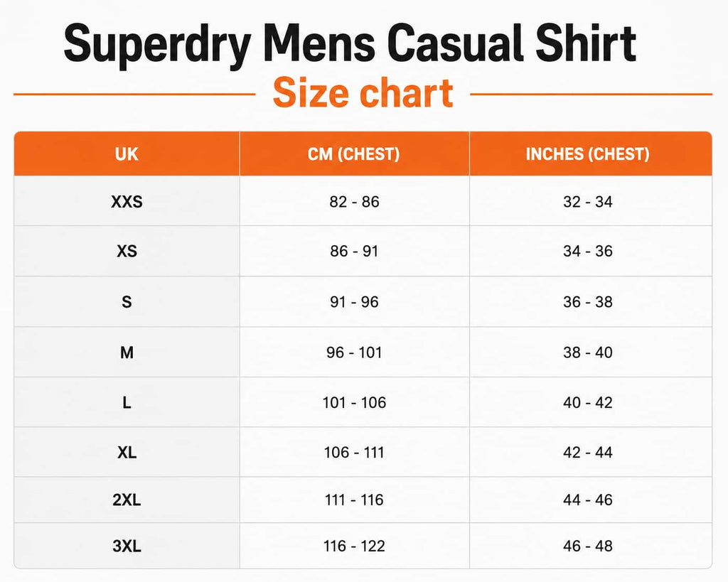
Task: Click the CM (CHEST) column header
Action: [x=354, y=154]
